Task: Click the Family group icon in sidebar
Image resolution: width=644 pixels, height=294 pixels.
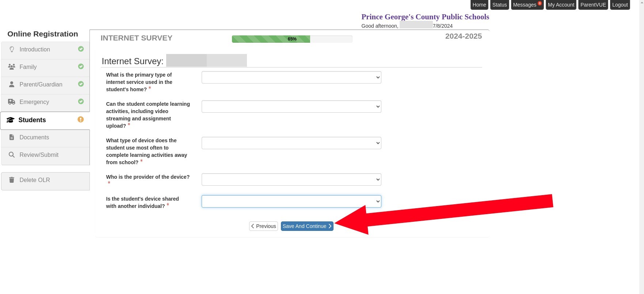Action: tap(12, 67)
